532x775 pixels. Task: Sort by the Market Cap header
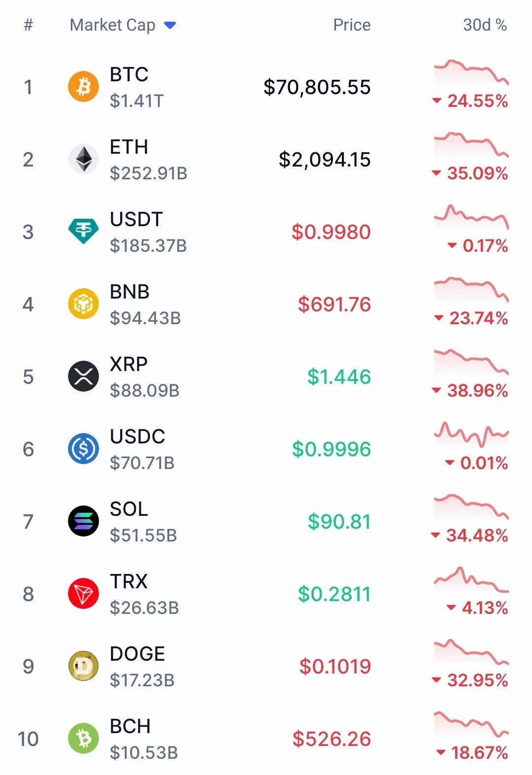[112, 25]
